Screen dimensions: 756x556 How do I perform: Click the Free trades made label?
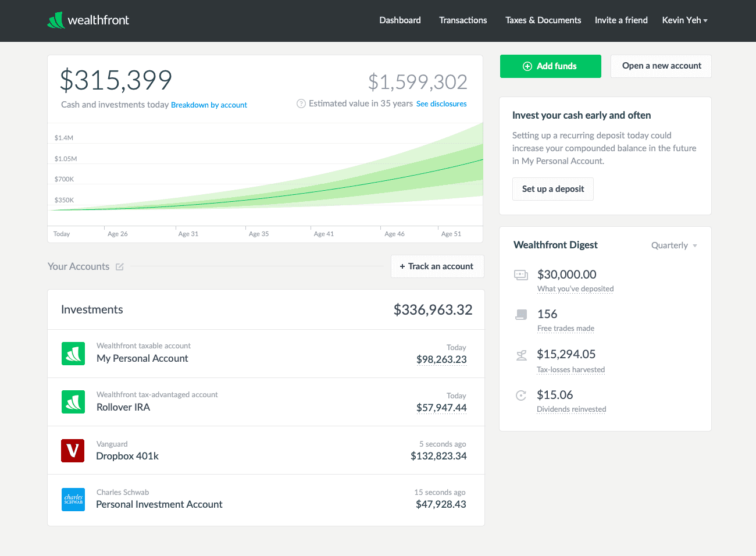click(566, 329)
